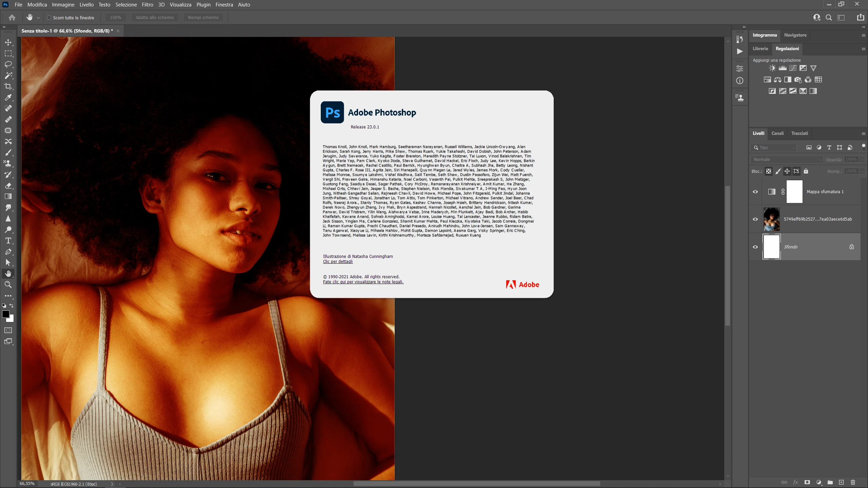Screen dimensions: 868x488
Task: Choose the Zoom tool in toolbar
Action: pos(8,285)
